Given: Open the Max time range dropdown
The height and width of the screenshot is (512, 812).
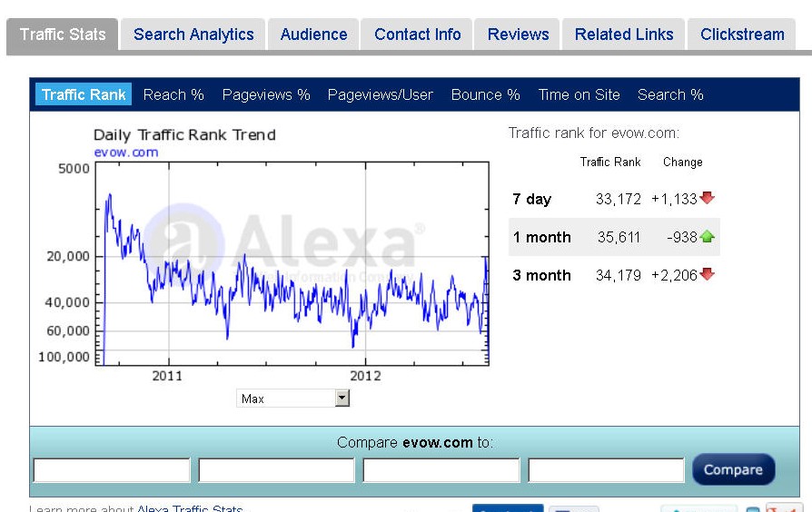Looking at the screenshot, I should click(x=292, y=399).
